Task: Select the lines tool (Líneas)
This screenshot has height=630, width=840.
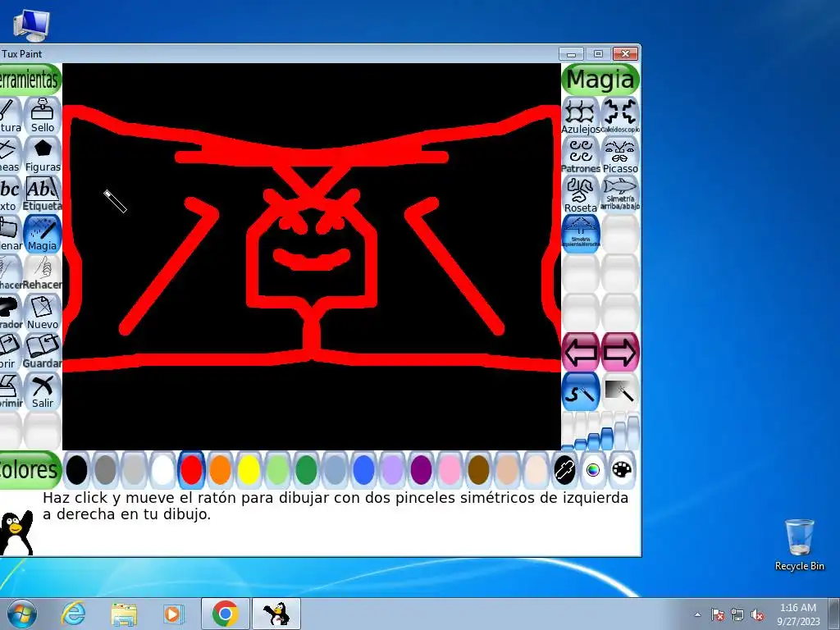Action: click(x=10, y=155)
